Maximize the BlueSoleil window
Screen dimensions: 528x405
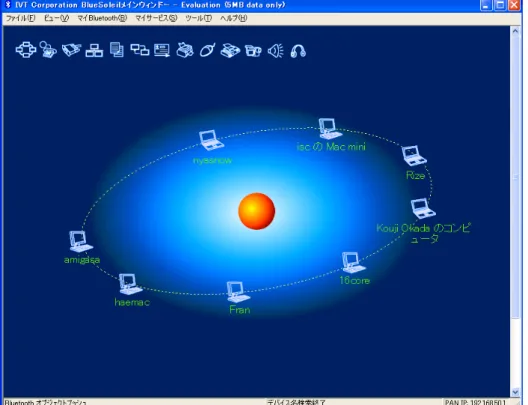(500, 5)
